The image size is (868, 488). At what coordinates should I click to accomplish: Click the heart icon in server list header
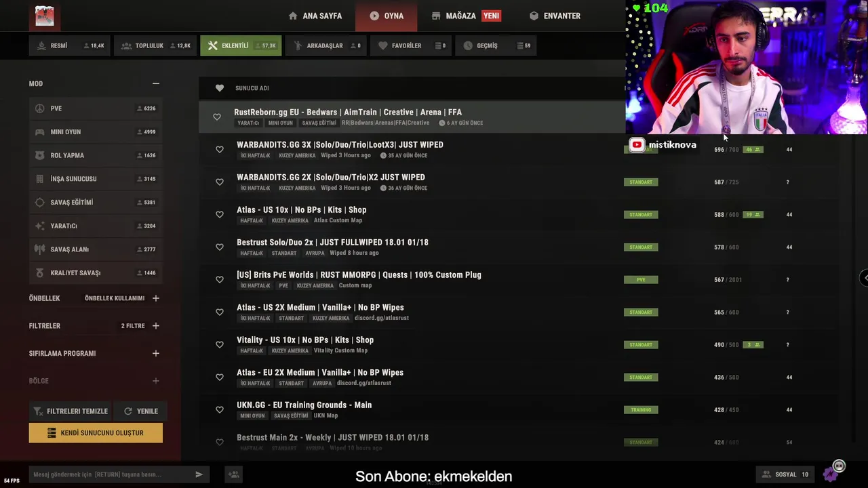click(x=220, y=88)
